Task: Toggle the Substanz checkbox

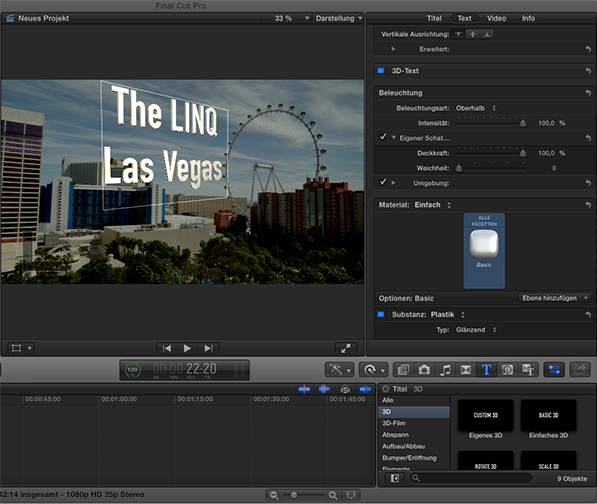Action: click(380, 314)
